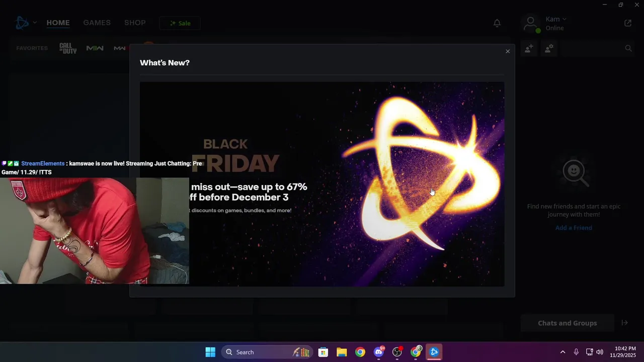Image resolution: width=644 pixels, height=362 pixels.
Task: Open OBS Studio from taskbar
Action: point(397,352)
